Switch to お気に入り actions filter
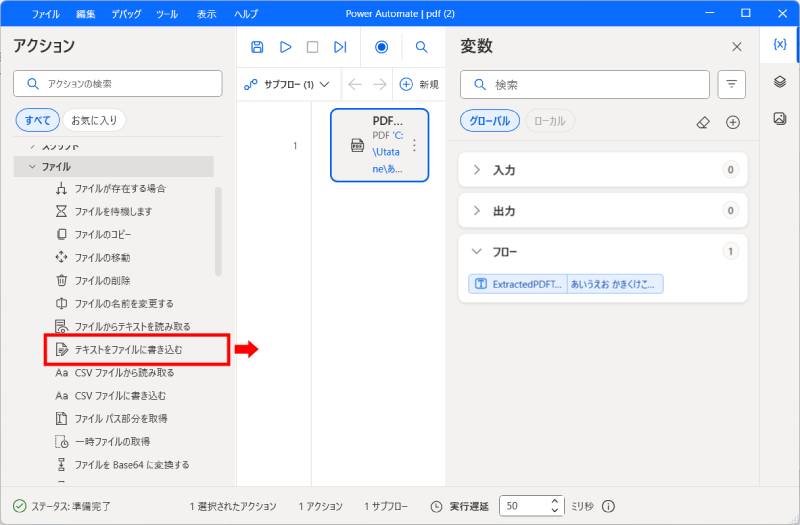The width and height of the screenshot is (800, 525). coord(94,120)
